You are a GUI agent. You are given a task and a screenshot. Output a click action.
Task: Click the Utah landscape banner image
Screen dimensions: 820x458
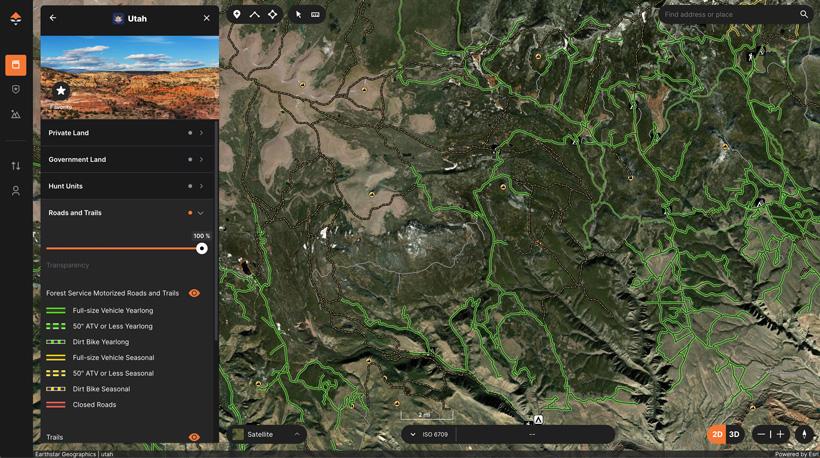[130, 77]
